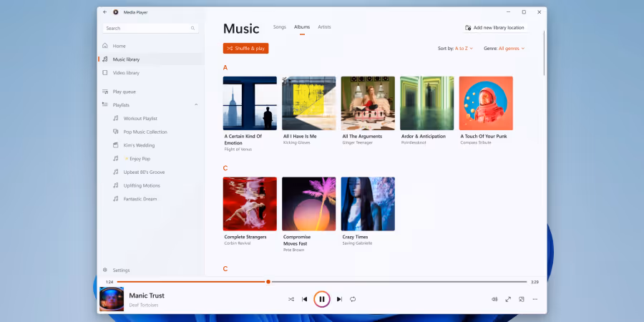The height and width of the screenshot is (322, 644).
Task: Click the Media Player app logo icon
Action: (x=116, y=12)
